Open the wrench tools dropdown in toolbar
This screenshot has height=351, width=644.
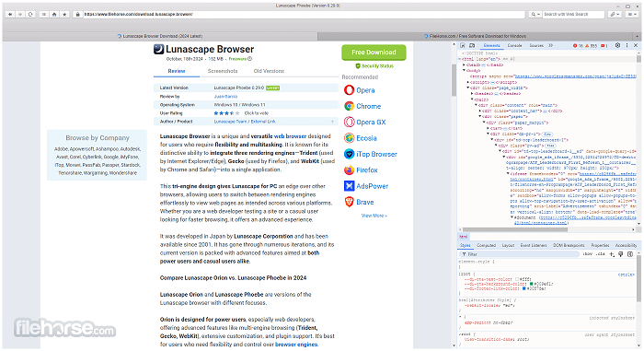615,14
